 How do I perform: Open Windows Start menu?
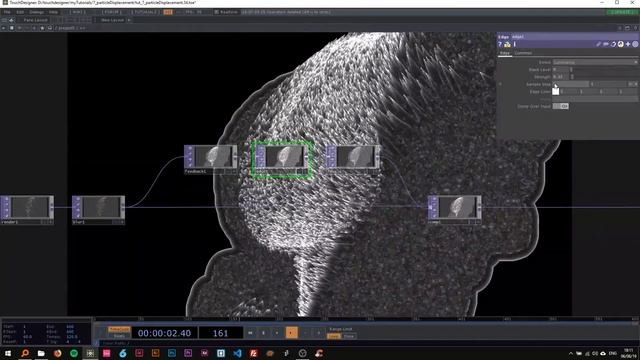point(8,353)
